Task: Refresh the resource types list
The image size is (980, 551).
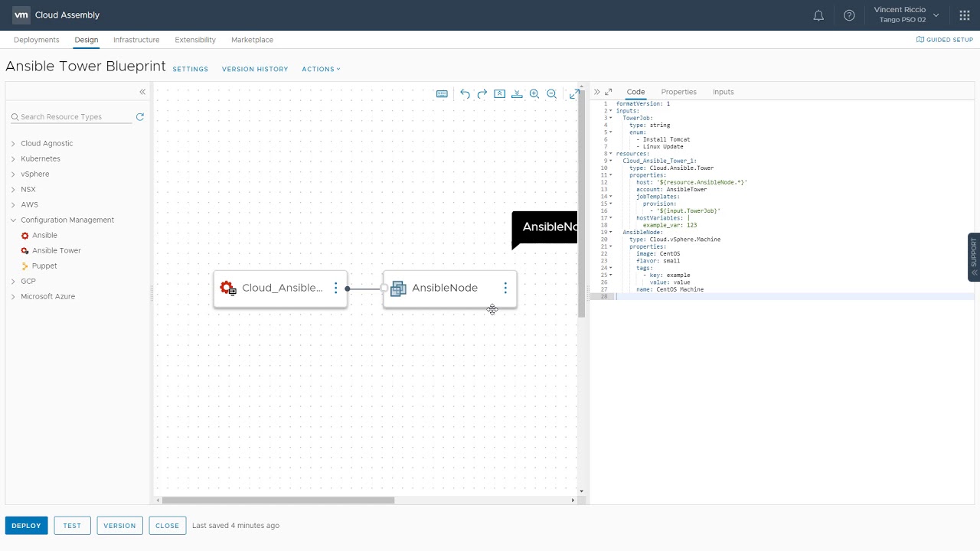Action: coord(140,117)
